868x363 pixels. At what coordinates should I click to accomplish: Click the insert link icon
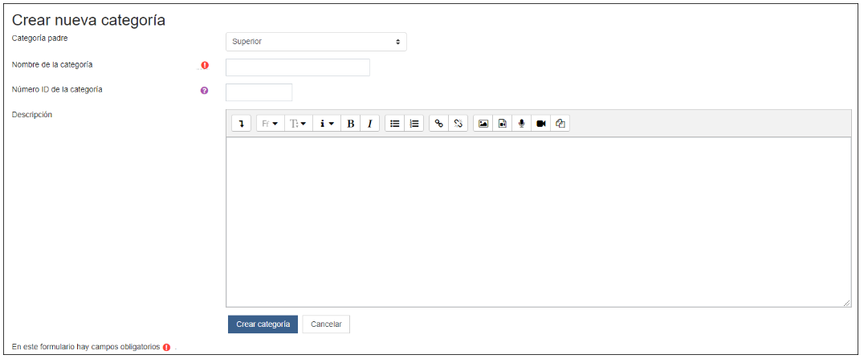tap(438, 124)
